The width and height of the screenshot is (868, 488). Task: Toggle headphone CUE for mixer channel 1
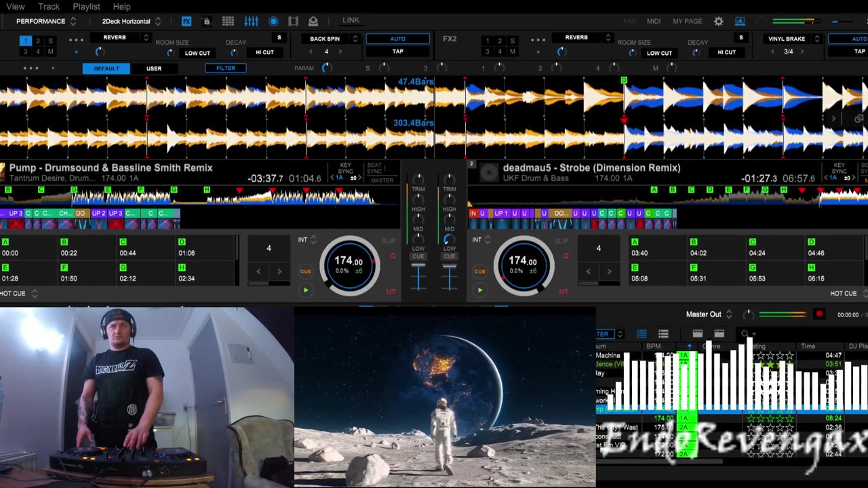click(x=418, y=256)
